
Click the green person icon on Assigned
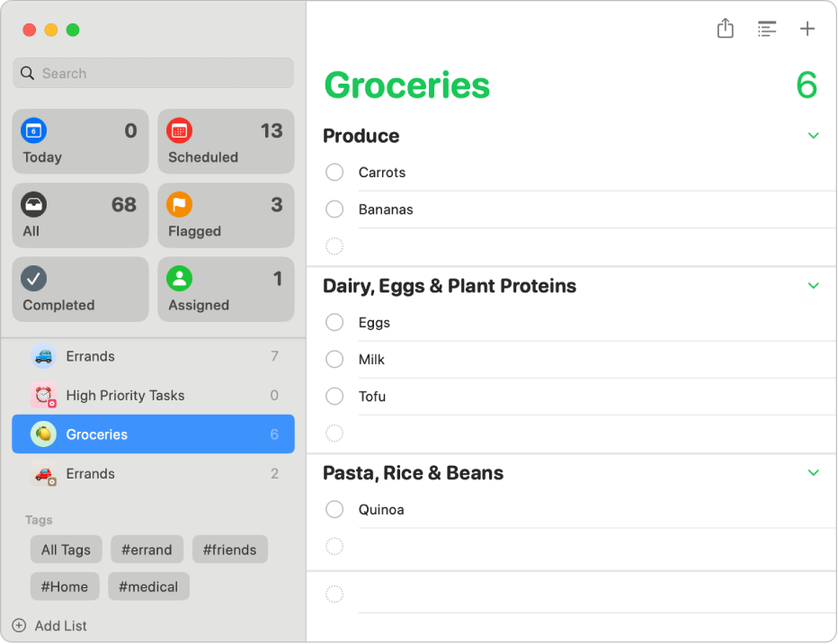(x=180, y=278)
